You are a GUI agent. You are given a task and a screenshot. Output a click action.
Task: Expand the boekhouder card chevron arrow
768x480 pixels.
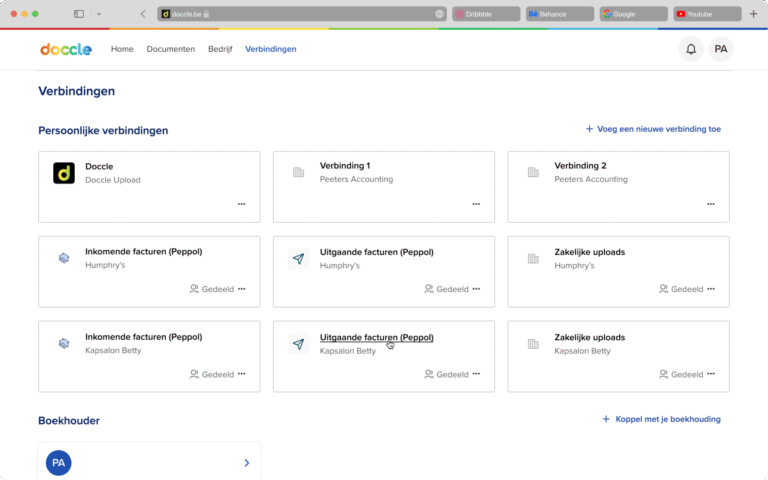246,463
